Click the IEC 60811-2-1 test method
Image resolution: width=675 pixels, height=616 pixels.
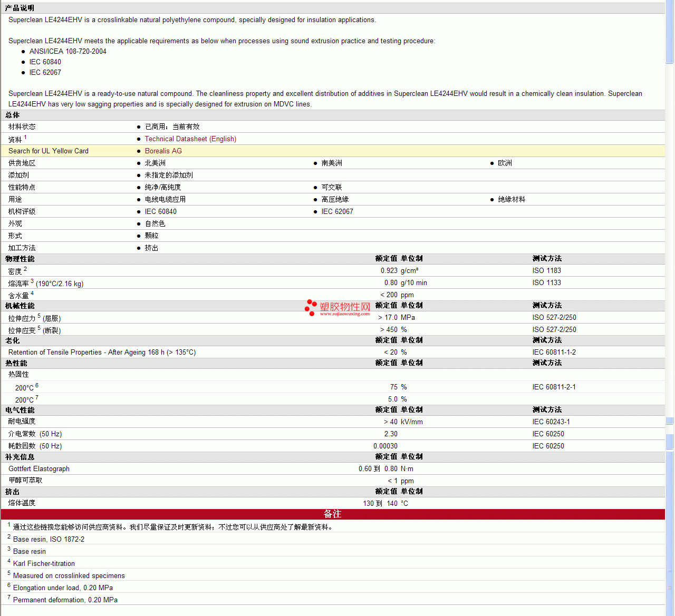pyautogui.click(x=554, y=387)
